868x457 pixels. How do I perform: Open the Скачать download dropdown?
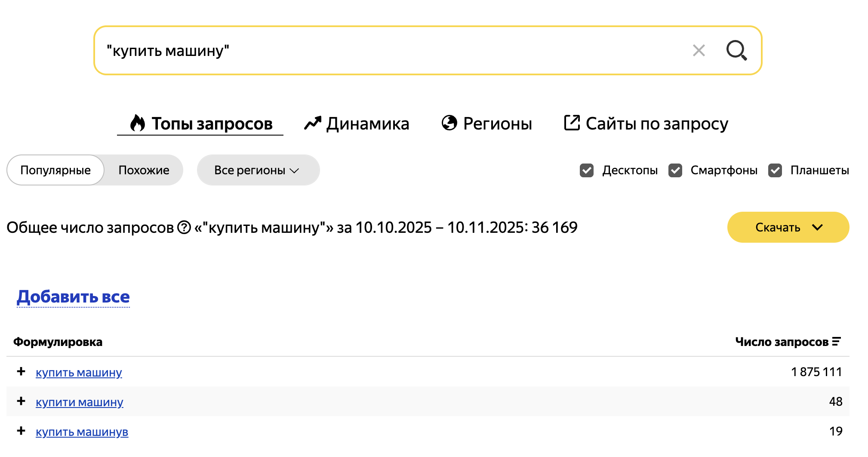click(x=788, y=227)
